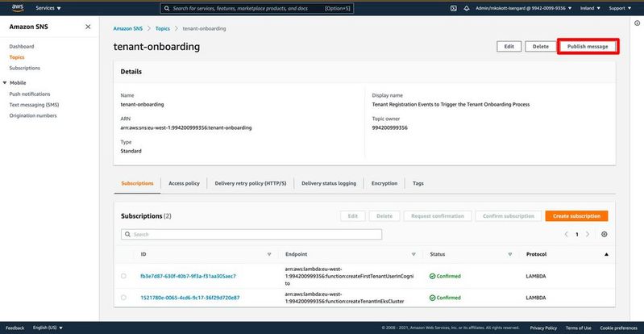Focus the top services search field
Image resolution: width=644 pixels, height=334 pixels.
pyautogui.click(x=256, y=8)
